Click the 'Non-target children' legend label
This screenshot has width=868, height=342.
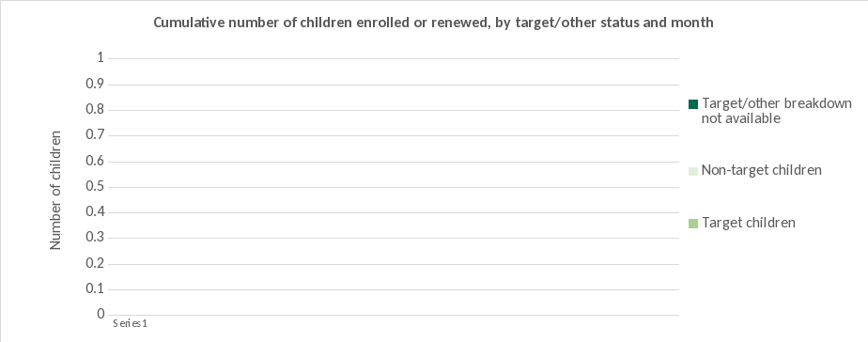[761, 170]
